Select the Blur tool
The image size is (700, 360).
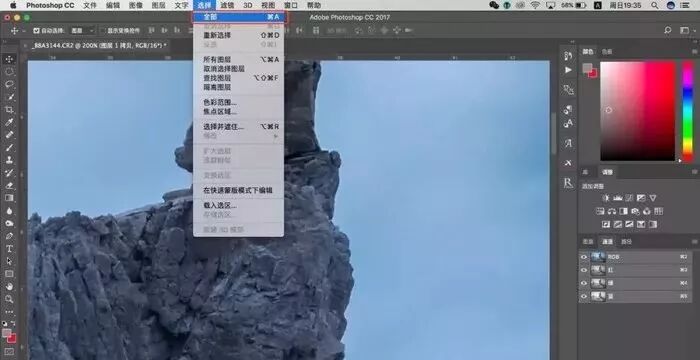coord(9,210)
